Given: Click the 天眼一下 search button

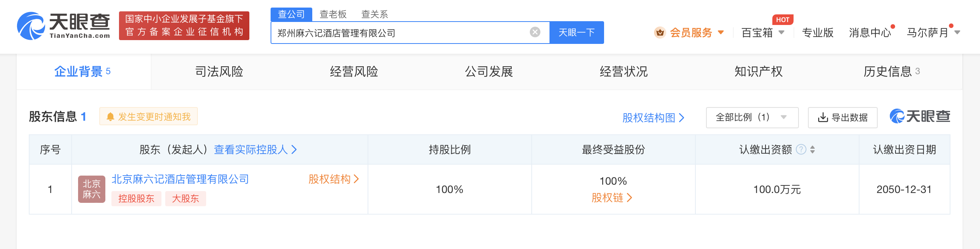Looking at the screenshot, I should [576, 33].
